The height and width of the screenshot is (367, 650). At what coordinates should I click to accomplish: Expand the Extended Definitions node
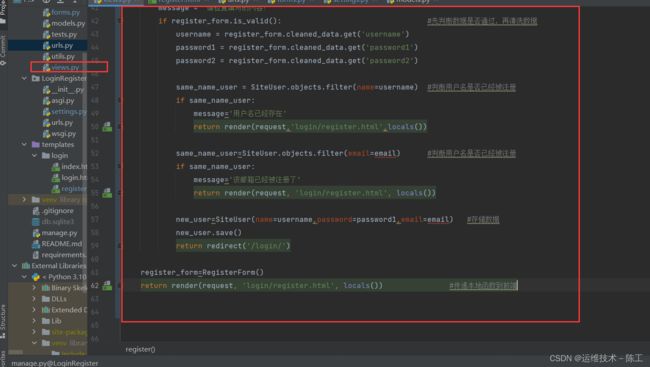point(34,309)
